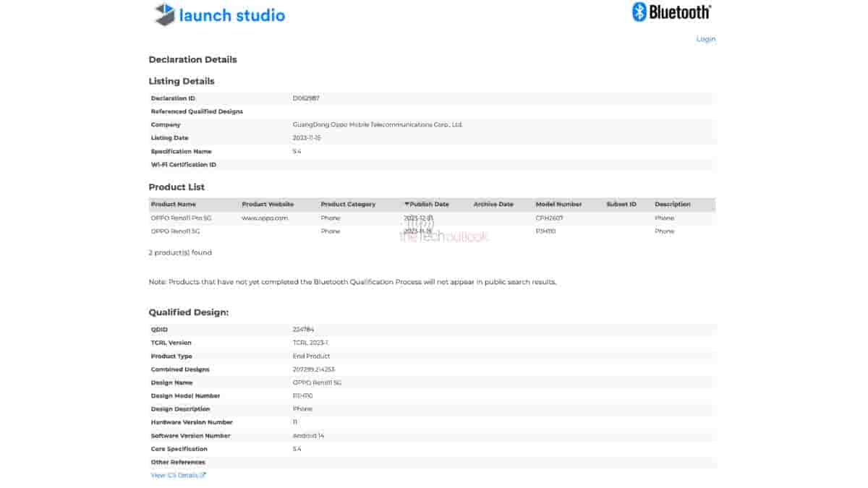Click the QDID value 224784
The image size is (868, 488).
point(303,330)
